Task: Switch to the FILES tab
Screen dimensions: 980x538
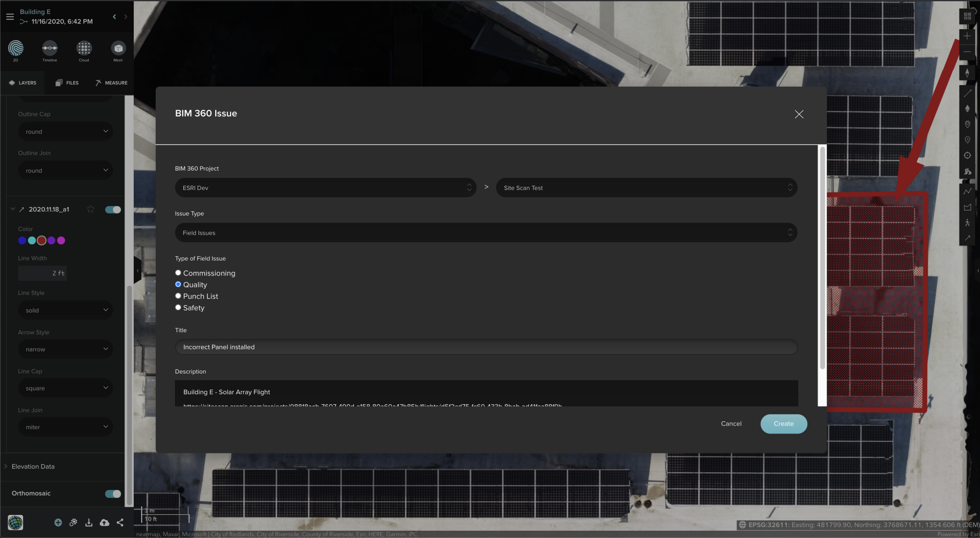Action: [67, 83]
